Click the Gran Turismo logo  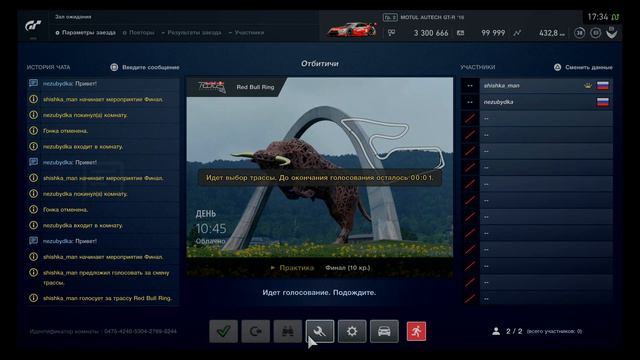33,27
